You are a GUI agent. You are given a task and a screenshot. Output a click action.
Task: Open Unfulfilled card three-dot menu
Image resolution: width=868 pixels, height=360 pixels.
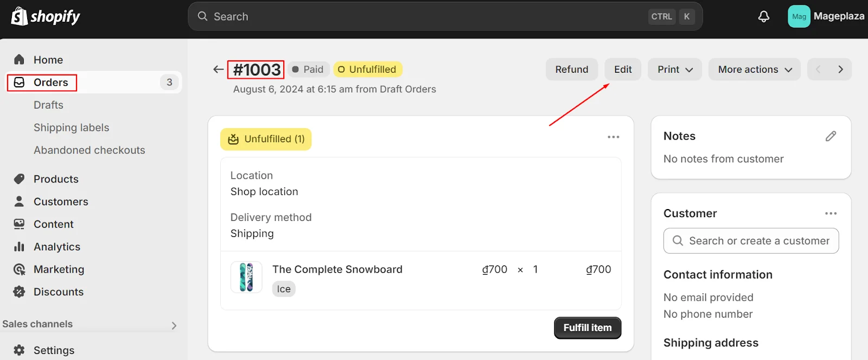point(613,137)
